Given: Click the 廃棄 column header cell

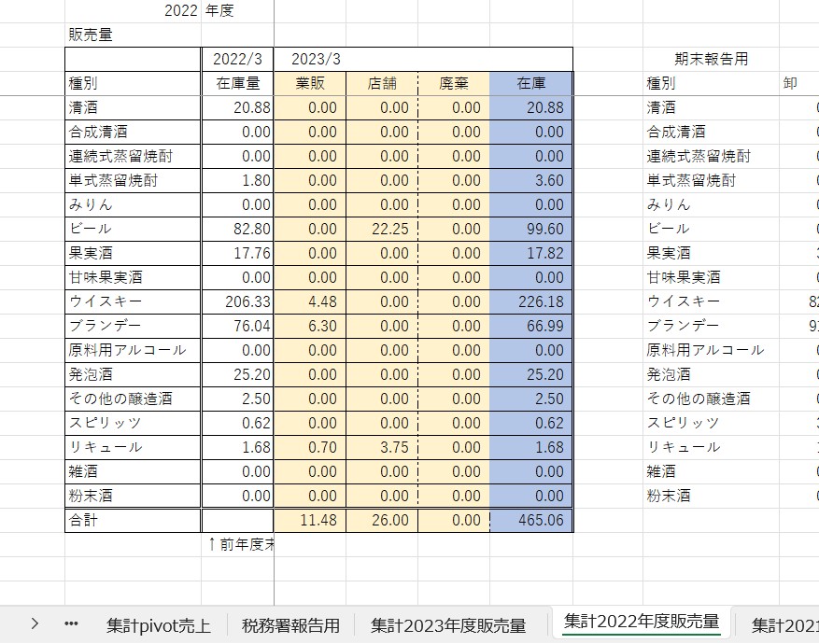Looking at the screenshot, I should click(x=453, y=83).
